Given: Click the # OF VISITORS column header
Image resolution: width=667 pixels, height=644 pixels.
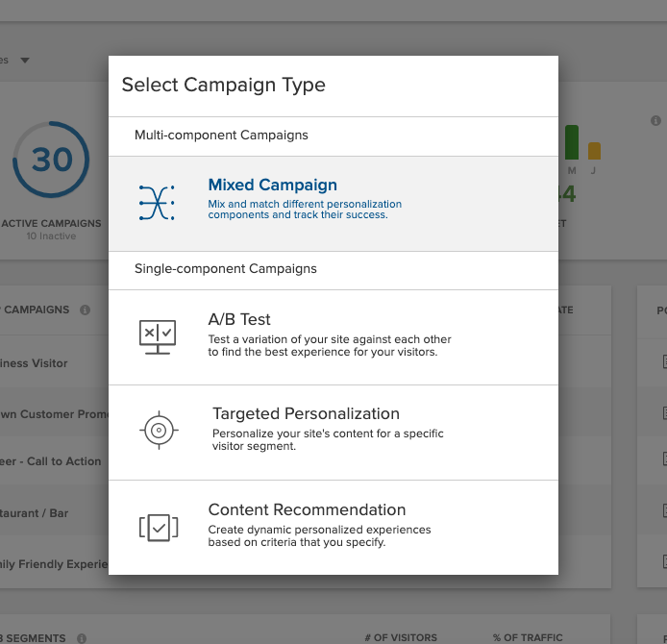Looking at the screenshot, I should [401, 637].
